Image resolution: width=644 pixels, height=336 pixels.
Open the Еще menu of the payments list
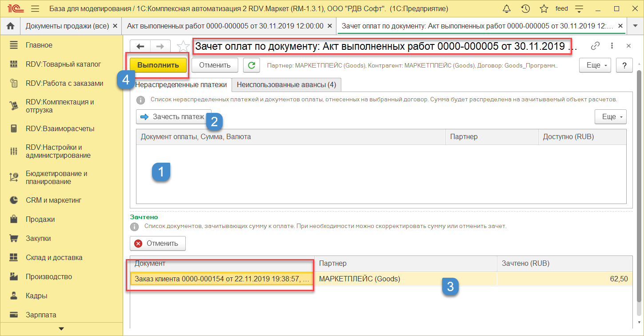(x=611, y=117)
